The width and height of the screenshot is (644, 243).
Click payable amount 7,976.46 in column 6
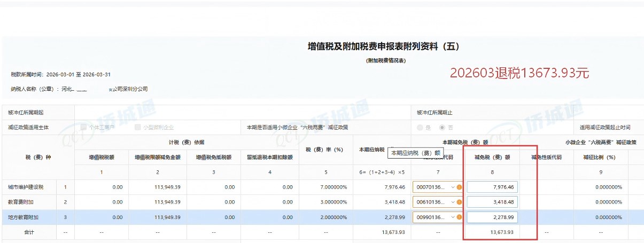coord(394,187)
